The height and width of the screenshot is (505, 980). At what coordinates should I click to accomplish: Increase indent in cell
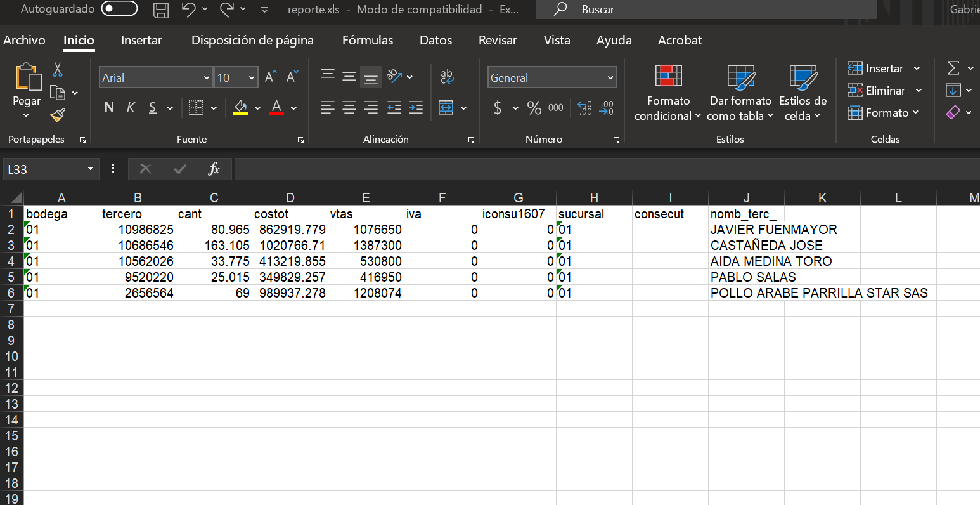coord(416,107)
